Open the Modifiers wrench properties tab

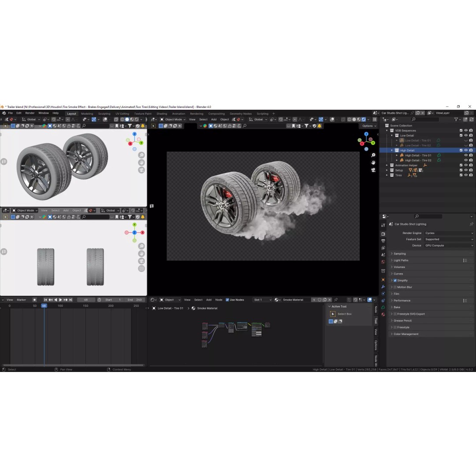[x=383, y=286]
